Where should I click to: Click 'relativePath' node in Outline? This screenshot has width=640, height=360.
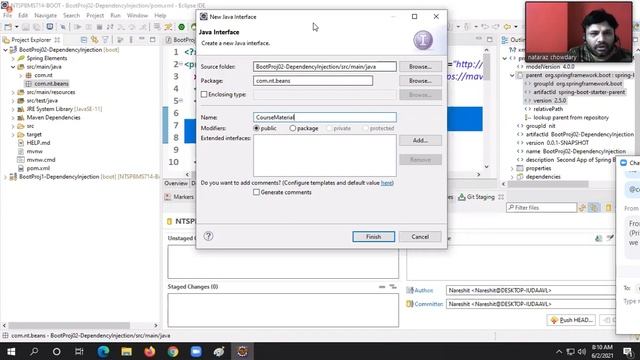(548, 109)
